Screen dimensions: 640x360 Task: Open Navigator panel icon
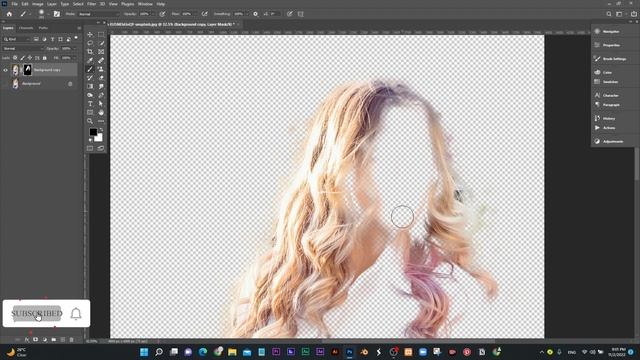tap(597, 31)
